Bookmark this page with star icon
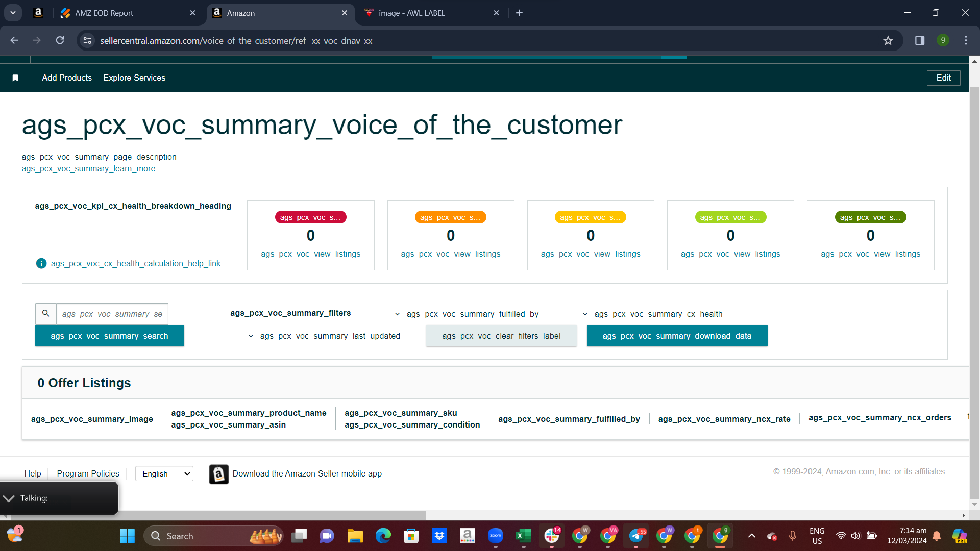 (x=888, y=40)
